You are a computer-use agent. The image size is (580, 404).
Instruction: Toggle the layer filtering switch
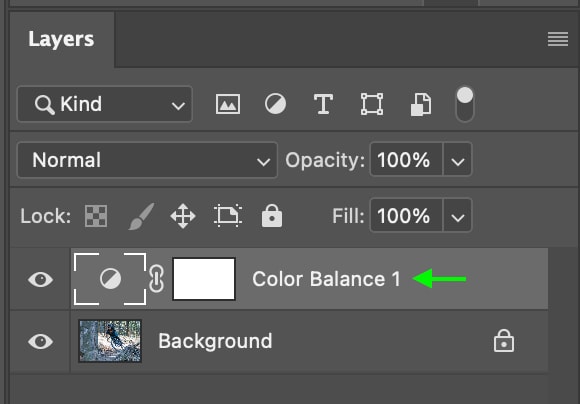465,104
